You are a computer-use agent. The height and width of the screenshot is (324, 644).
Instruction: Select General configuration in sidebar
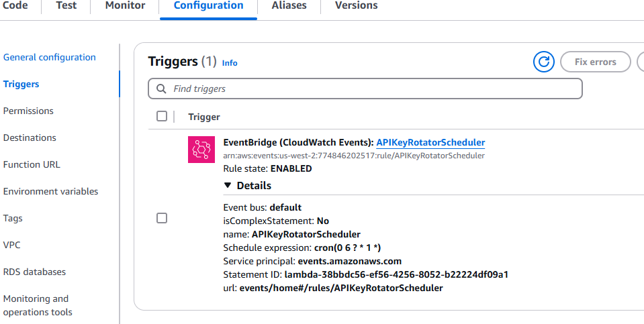point(49,57)
